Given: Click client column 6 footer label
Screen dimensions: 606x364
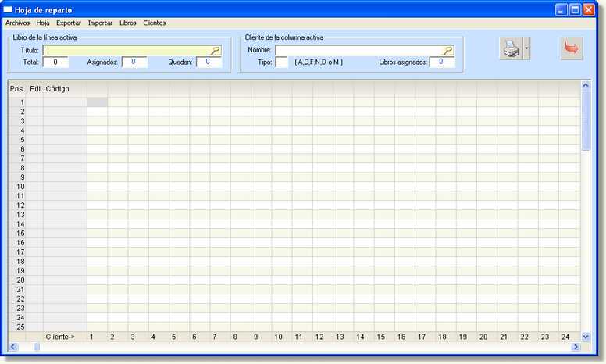Looking at the screenshot, I should (x=194, y=337).
